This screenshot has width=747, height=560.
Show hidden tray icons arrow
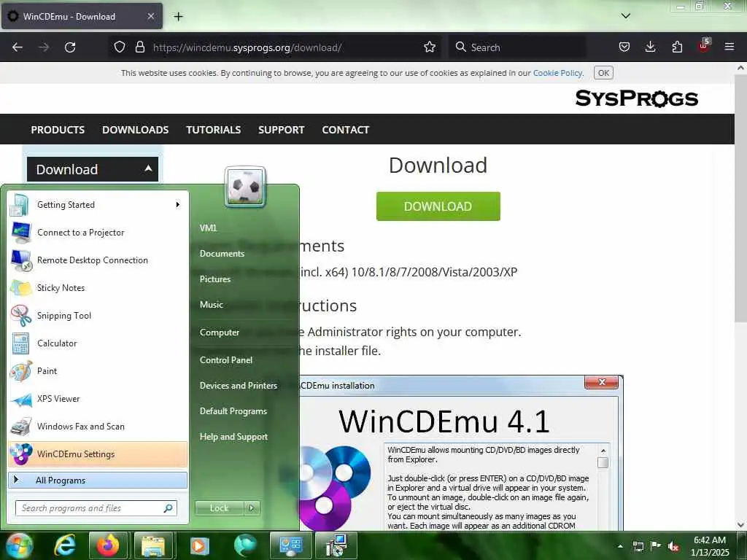pos(620,547)
